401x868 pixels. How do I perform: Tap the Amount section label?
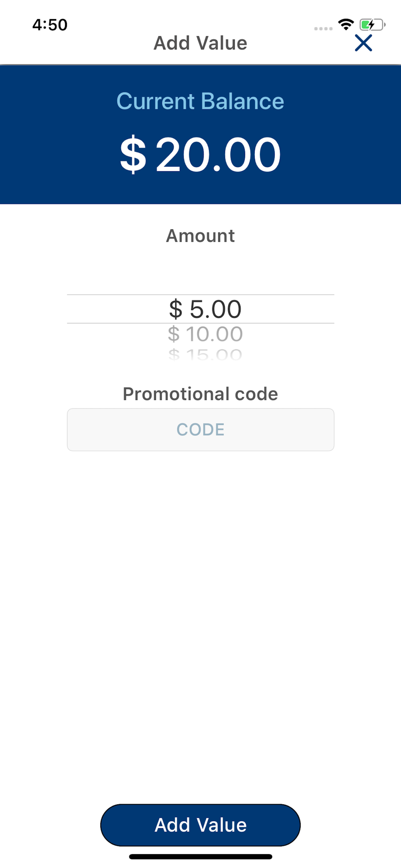pyautogui.click(x=200, y=236)
